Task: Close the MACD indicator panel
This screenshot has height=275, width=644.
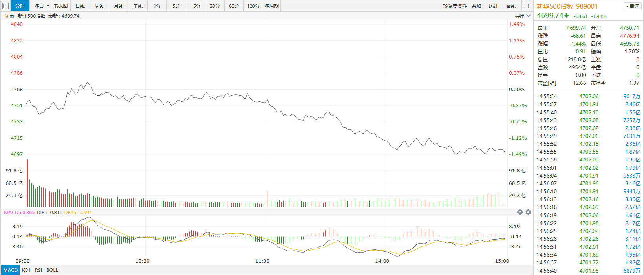Action: point(520,212)
